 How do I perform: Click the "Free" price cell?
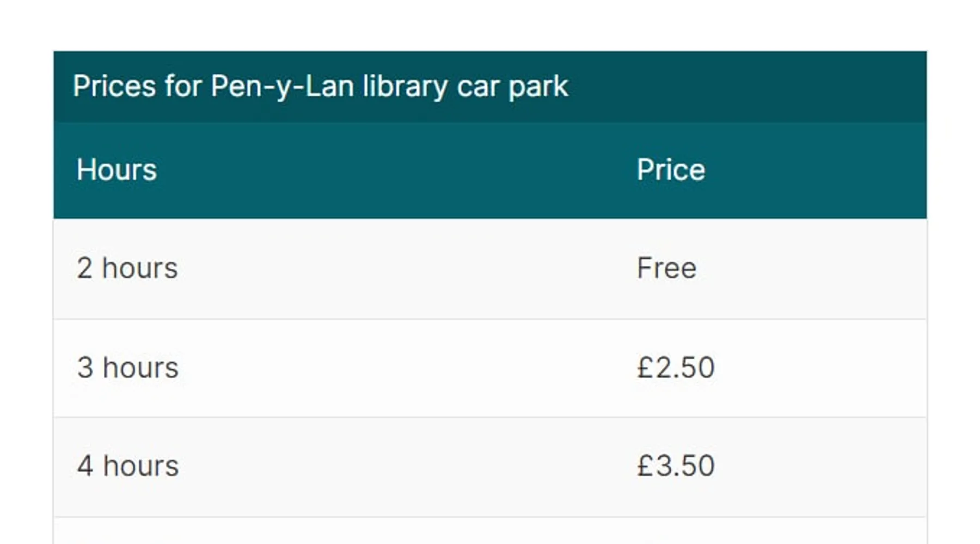[666, 268]
